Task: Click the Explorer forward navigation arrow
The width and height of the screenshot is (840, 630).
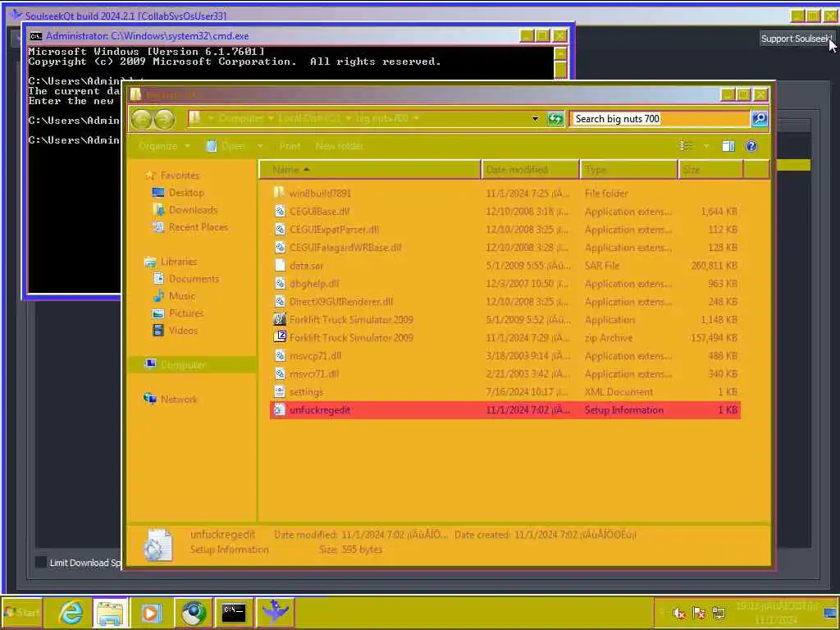Action: pyautogui.click(x=164, y=119)
